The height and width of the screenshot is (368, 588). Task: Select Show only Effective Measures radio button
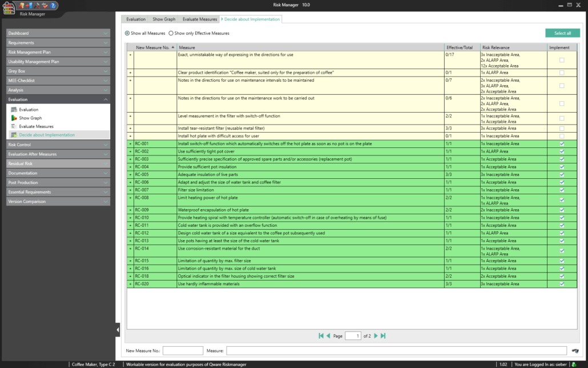[171, 33]
